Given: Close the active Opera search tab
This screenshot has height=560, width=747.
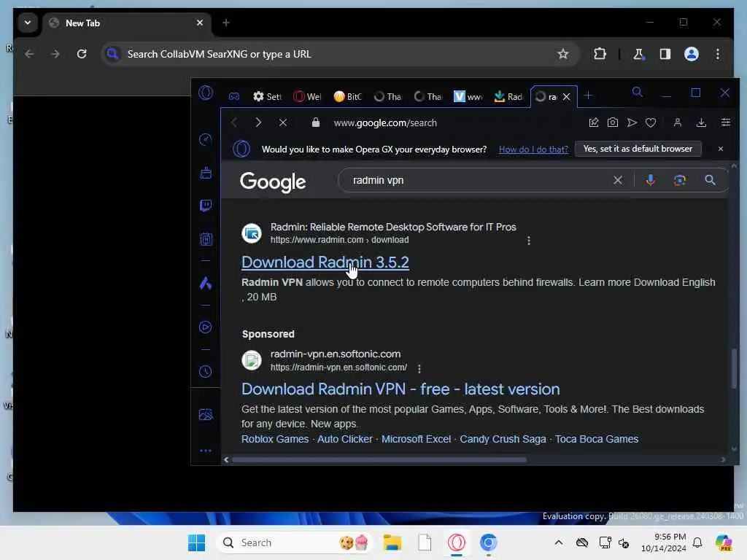Looking at the screenshot, I should tap(566, 97).
